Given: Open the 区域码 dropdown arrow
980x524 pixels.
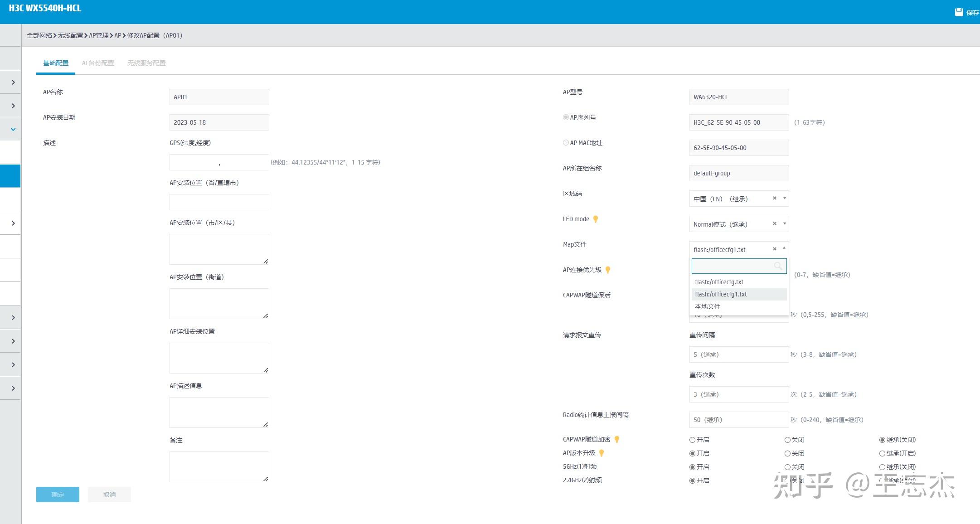Looking at the screenshot, I should (x=785, y=198).
